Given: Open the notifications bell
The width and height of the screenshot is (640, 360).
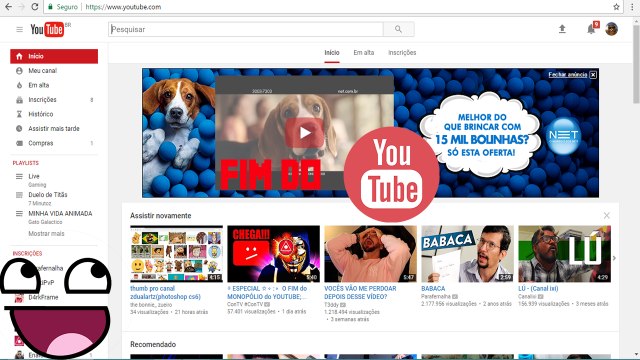Looking at the screenshot, I should click(x=591, y=29).
